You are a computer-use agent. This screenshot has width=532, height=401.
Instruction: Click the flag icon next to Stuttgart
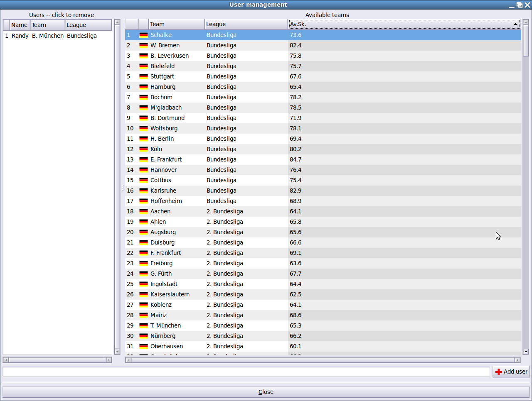pos(143,77)
